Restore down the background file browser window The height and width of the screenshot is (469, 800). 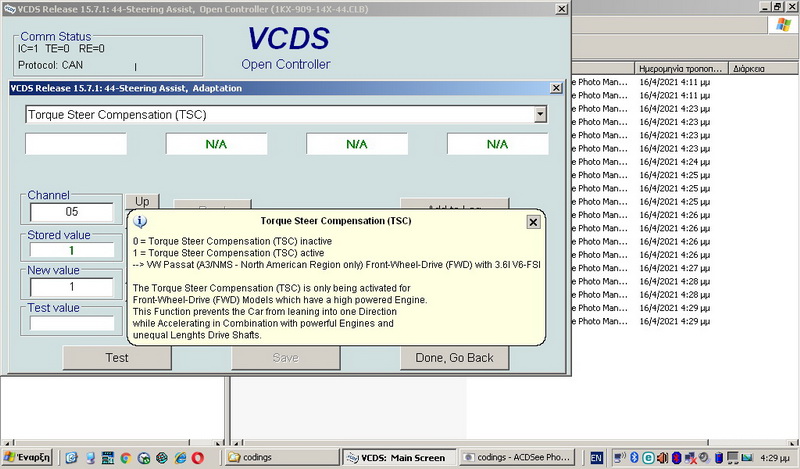click(x=777, y=7)
